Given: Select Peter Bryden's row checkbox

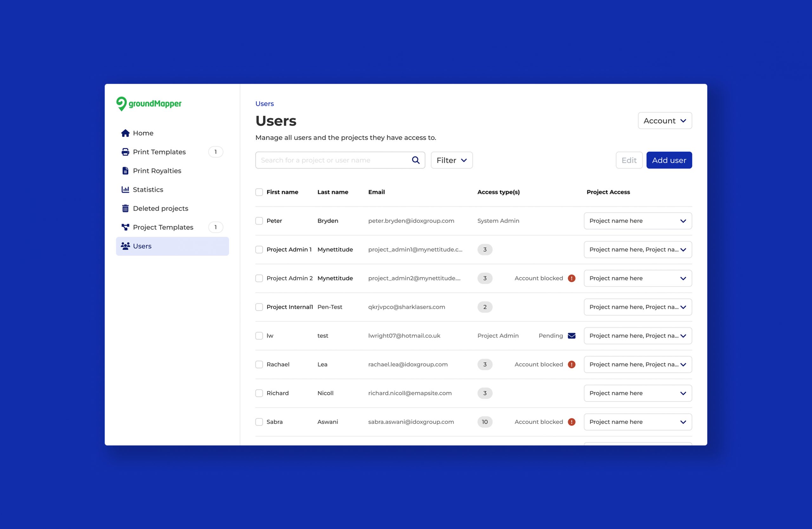Looking at the screenshot, I should [259, 221].
